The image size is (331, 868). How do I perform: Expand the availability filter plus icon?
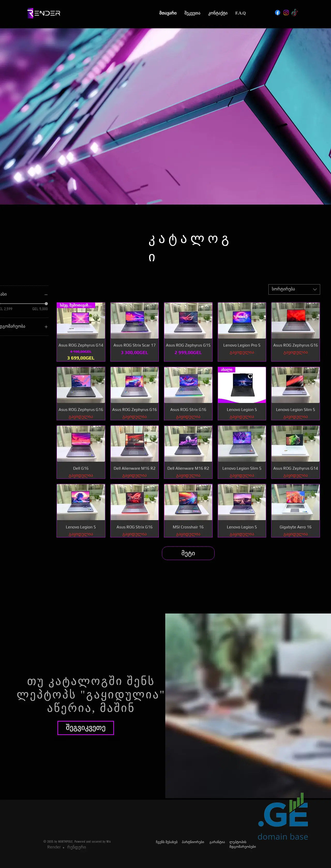(46, 326)
